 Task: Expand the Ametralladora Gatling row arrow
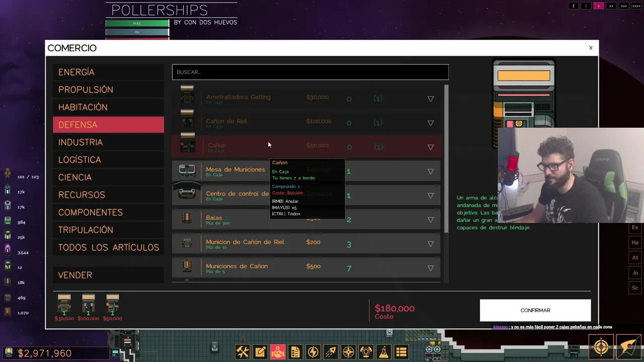[x=431, y=99]
